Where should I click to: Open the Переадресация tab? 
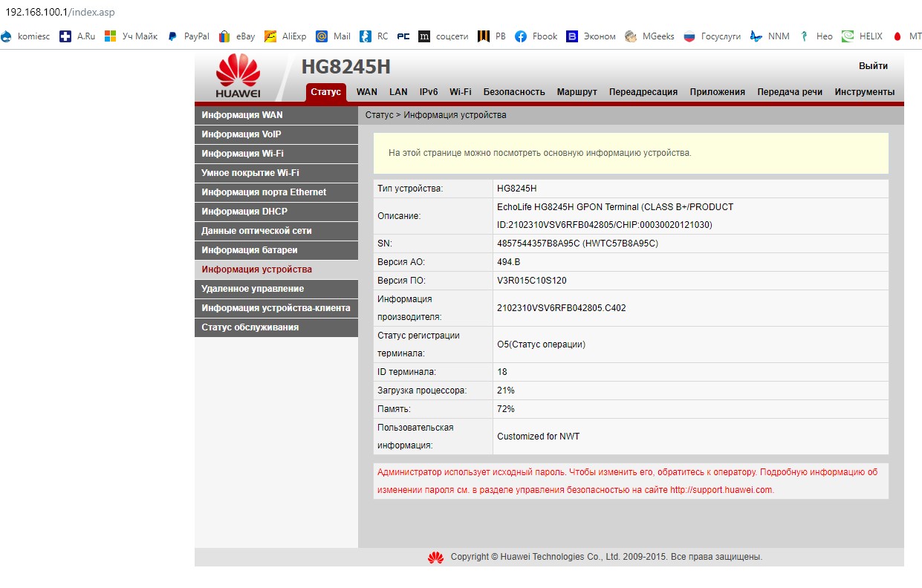click(643, 92)
